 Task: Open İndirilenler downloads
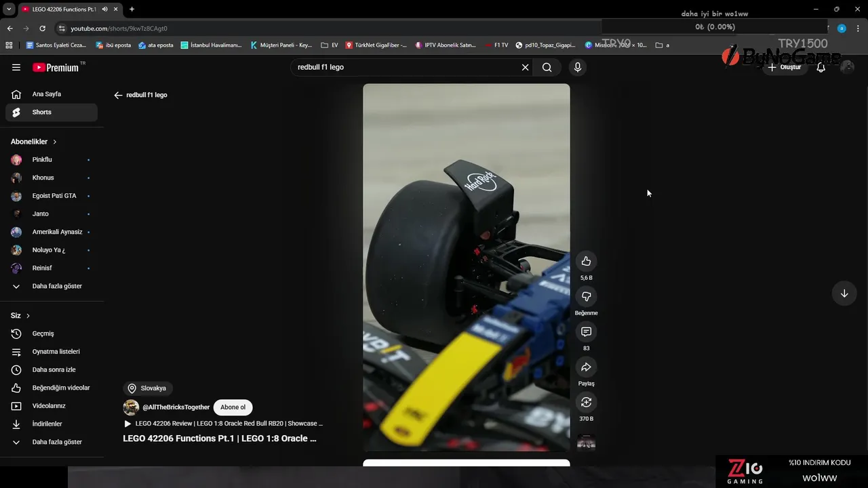pos(52,424)
